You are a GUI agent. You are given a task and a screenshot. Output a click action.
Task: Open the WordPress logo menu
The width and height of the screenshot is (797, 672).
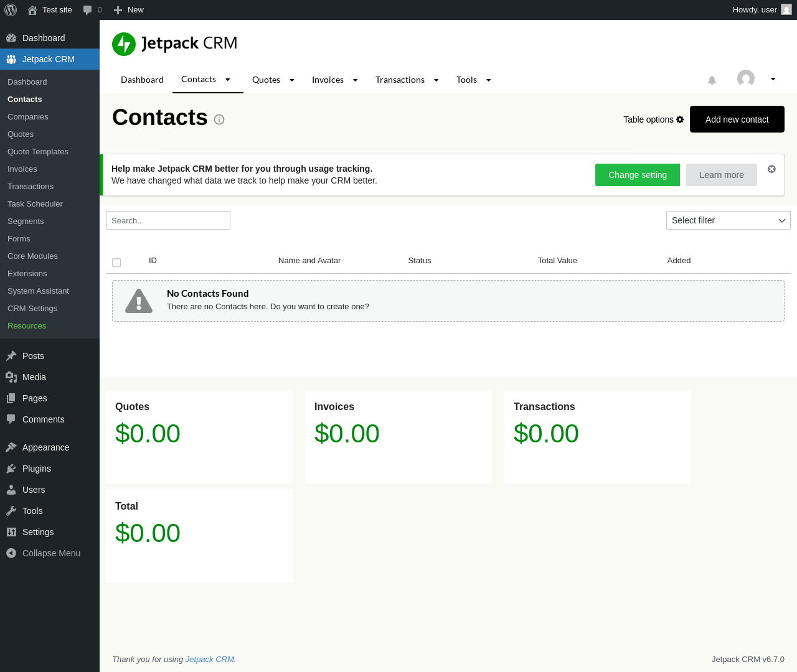pyautogui.click(x=11, y=10)
